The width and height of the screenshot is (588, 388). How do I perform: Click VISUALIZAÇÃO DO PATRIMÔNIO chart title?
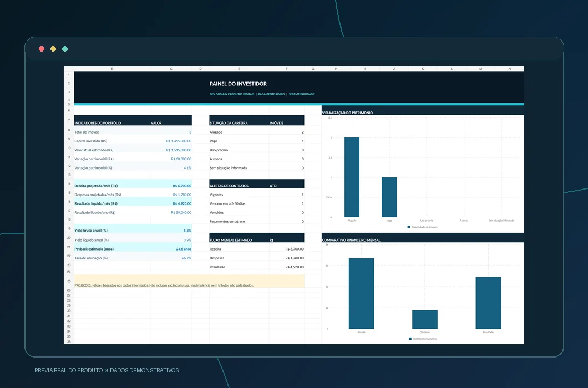pyautogui.click(x=347, y=113)
